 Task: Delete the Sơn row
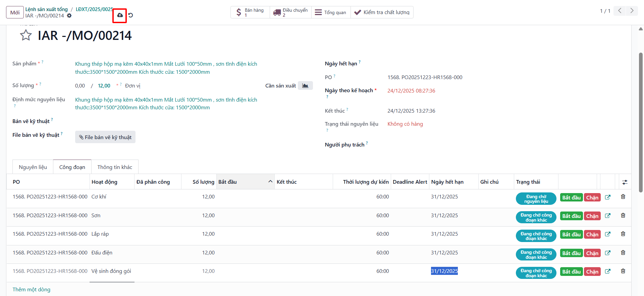623,215
